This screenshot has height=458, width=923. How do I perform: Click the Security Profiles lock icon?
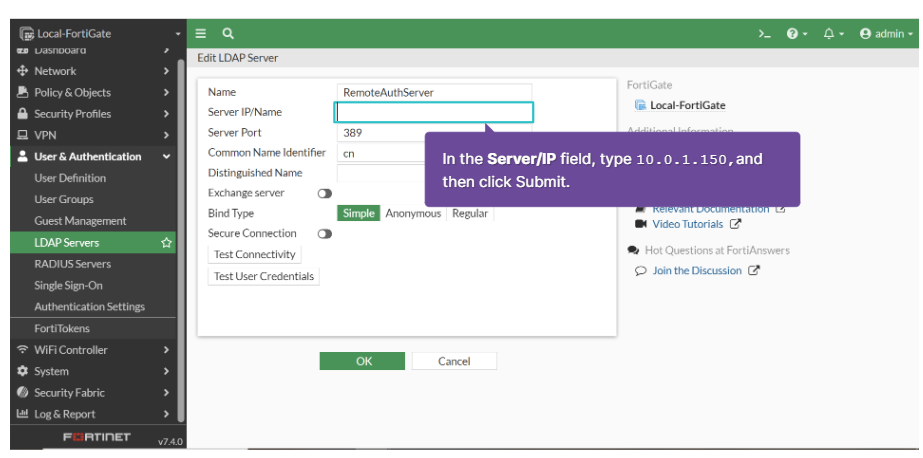(x=23, y=114)
